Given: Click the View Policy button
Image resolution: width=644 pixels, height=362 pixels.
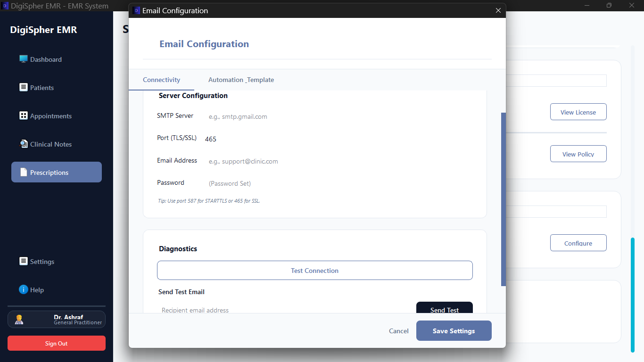Looking at the screenshot, I should pyautogui.click(x=578, y=154).
